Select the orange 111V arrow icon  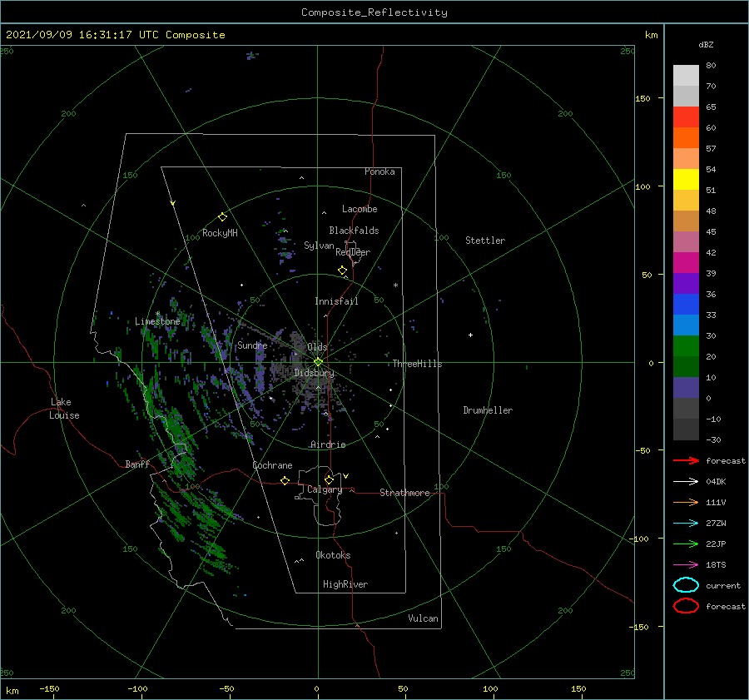(686, 502)
